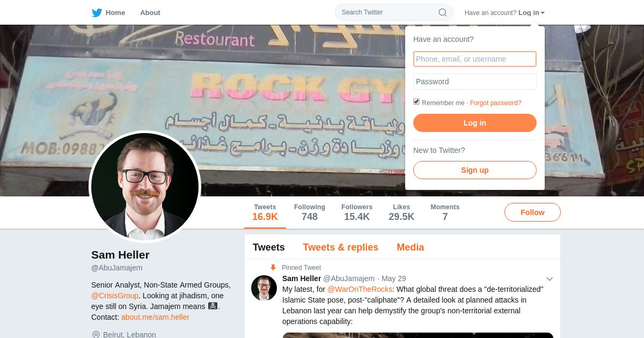The width and height of the screenshot is (644, 338).
Task: Focus the Password field
Action: [x=475, y=82]
